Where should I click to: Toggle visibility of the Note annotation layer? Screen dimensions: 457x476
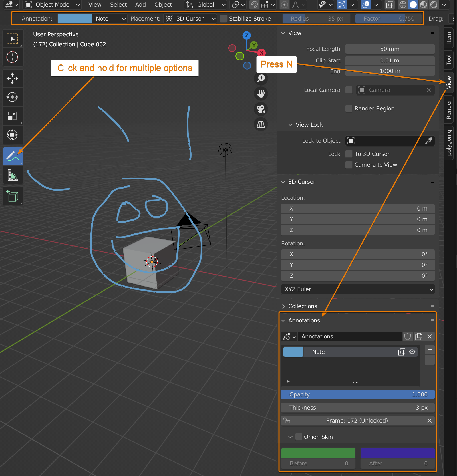click(412, 352)
